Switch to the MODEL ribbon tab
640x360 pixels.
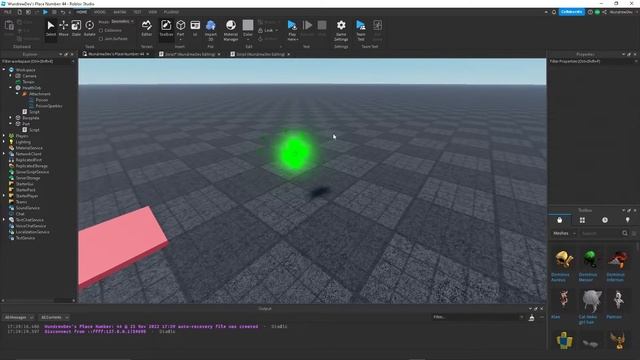click(100, 12)
